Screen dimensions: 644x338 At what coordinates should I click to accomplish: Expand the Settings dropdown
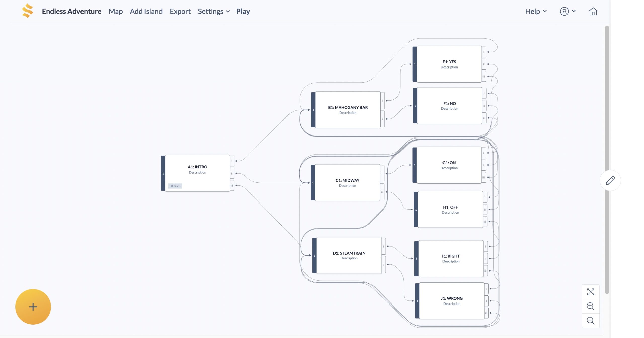214,11
